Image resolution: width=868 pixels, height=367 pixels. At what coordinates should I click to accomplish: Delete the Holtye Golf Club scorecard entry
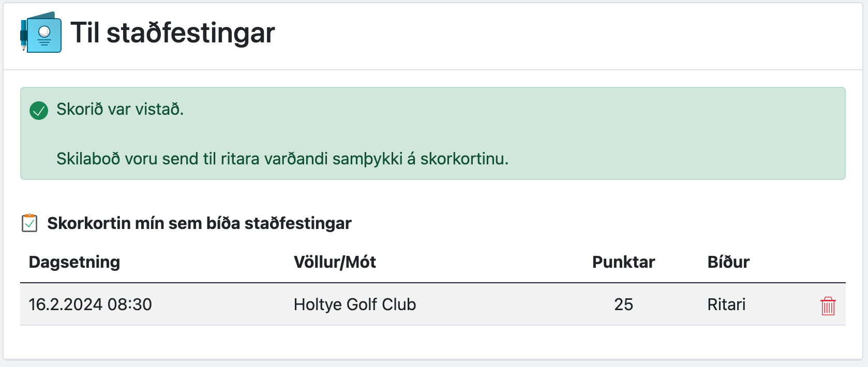pos(828,305)
